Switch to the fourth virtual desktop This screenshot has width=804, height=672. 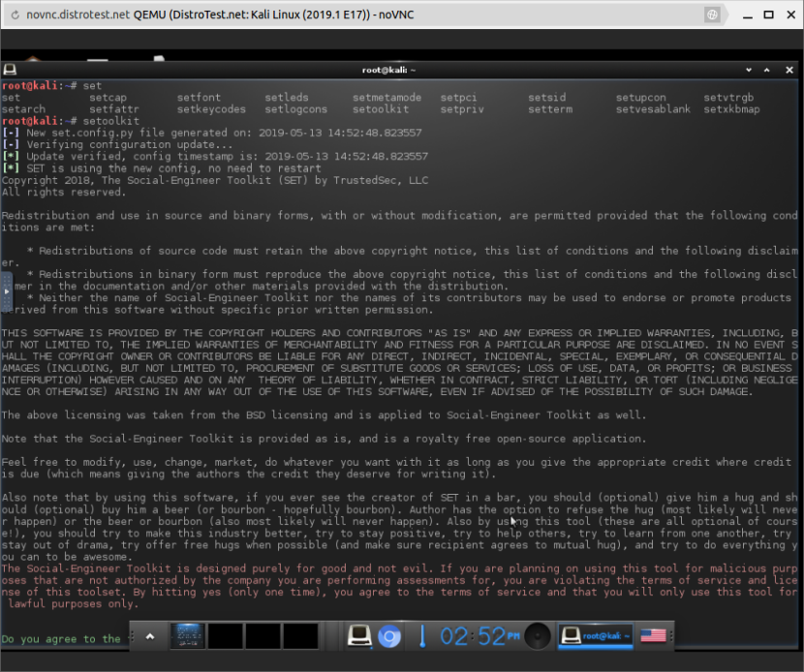(x=300, y=636)
